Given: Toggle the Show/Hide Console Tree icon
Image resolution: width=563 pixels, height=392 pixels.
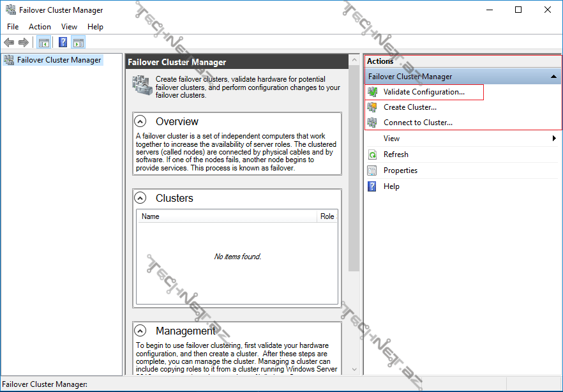Looking at the screenshot, I should click(x=43, y=42).
